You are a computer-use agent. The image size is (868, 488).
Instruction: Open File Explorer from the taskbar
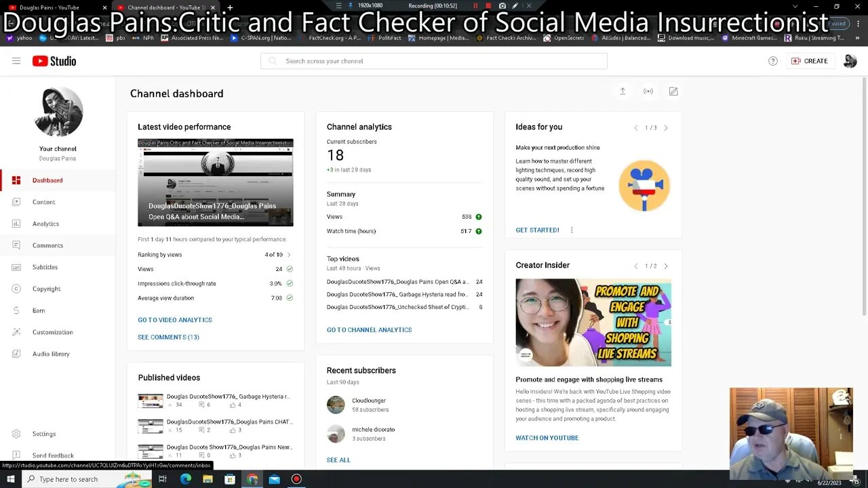208,479
